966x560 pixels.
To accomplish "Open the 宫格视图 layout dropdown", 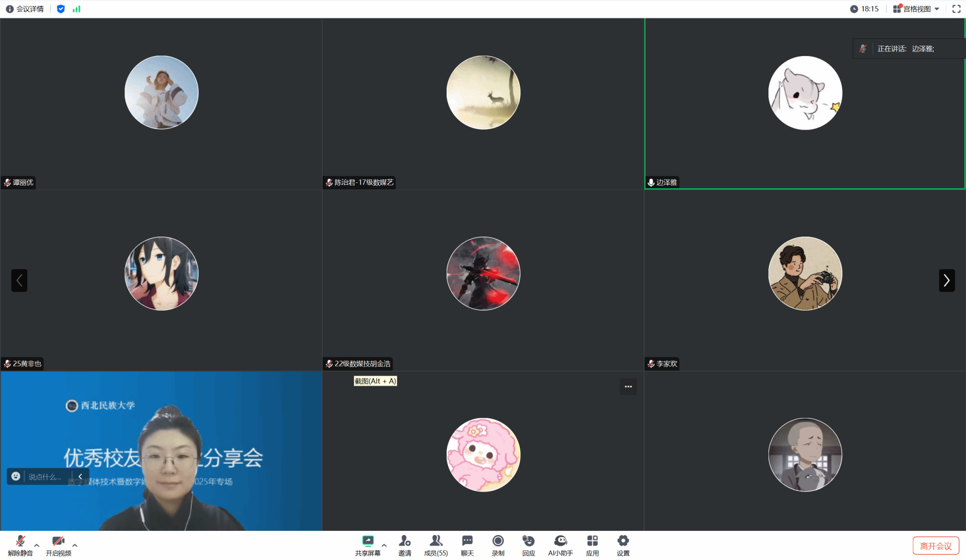I will point(916,9).
